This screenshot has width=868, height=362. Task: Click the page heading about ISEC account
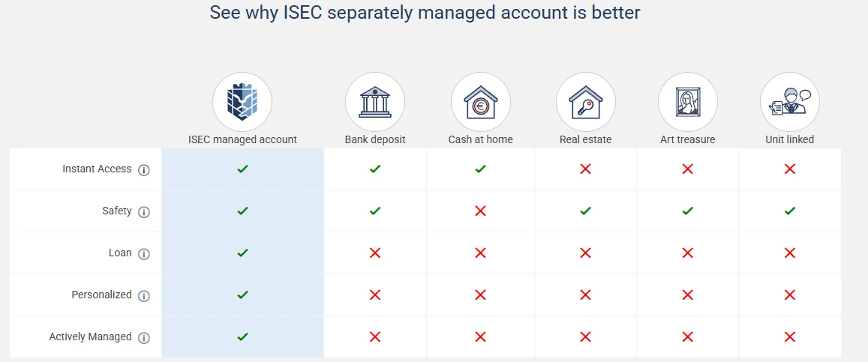425,12
